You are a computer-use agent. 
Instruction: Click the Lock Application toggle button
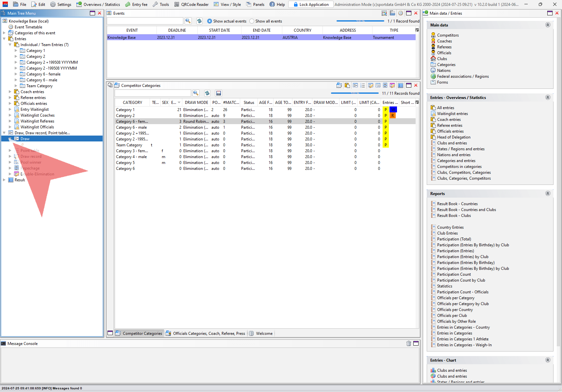311,4
